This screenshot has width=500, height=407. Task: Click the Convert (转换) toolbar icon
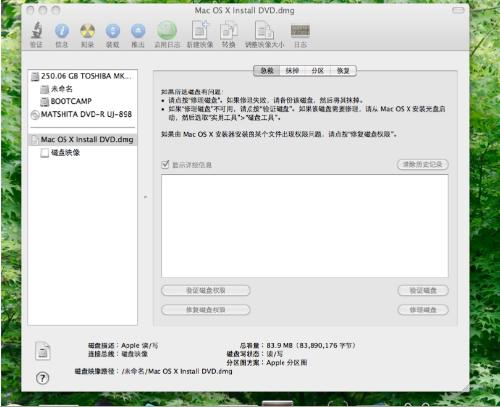click(229, 31)
